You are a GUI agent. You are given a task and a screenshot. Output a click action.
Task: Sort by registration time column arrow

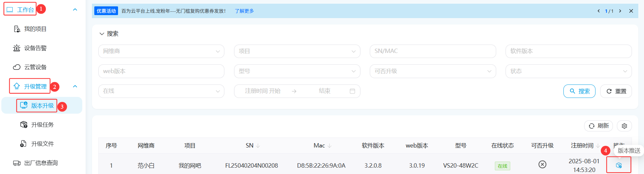pyautogui.click(x=598, y=146)
